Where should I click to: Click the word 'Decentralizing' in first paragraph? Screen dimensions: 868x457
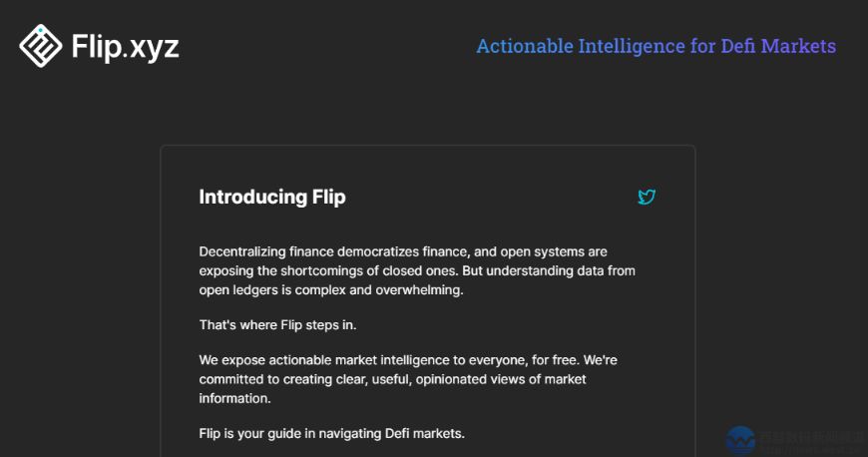point(242,252)
